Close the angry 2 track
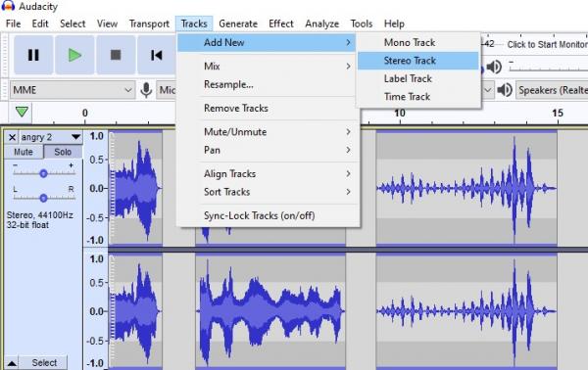This screenshot has height=370, width=588. (x=12, y=137)
